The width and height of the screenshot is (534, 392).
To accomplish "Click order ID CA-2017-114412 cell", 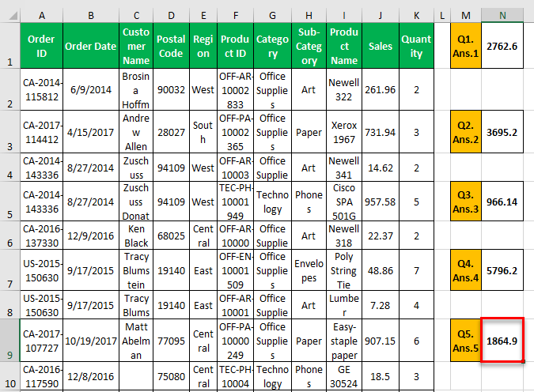I will tap(42, 132).
